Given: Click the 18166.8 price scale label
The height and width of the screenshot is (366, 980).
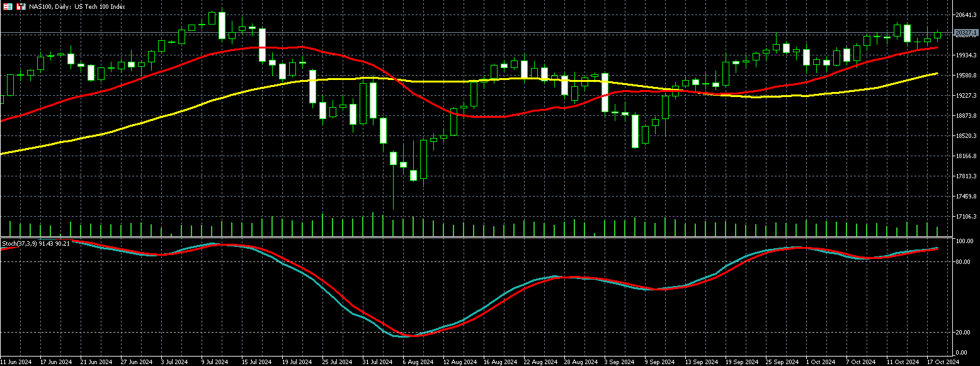Looking at the screenshot, I should [966, 156].
